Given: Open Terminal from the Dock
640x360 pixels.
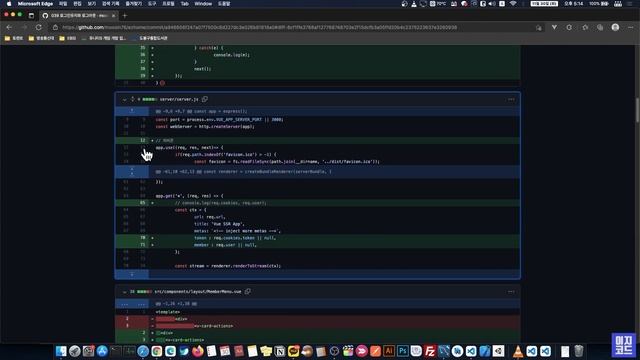Looking at the screenshot, I should 116,351.
